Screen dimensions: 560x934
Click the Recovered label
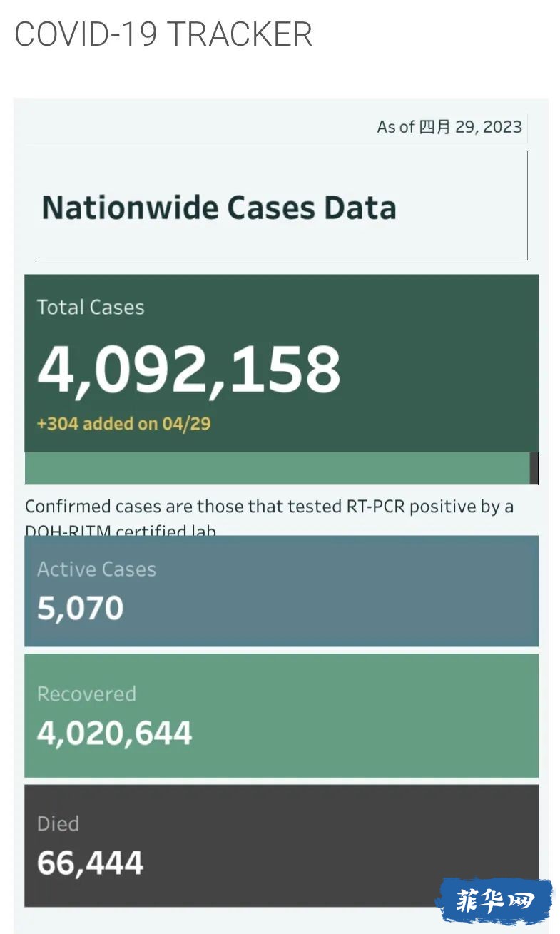click(86, 694)
